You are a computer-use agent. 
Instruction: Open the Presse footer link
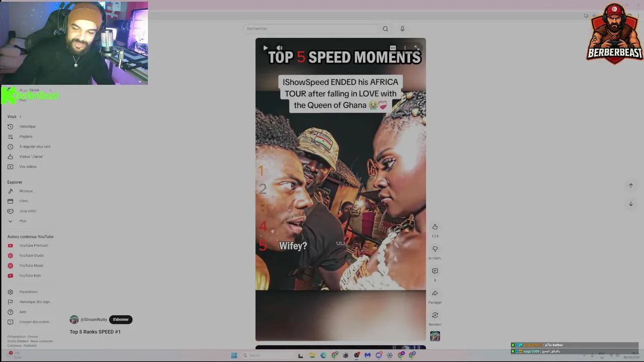pyautogui.click(x=33, y=337)
